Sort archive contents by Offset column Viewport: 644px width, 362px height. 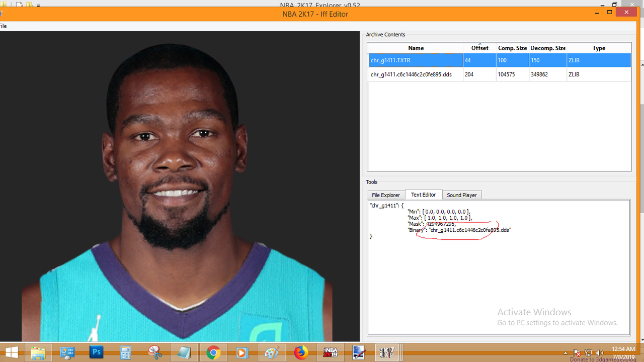[479, 48]
